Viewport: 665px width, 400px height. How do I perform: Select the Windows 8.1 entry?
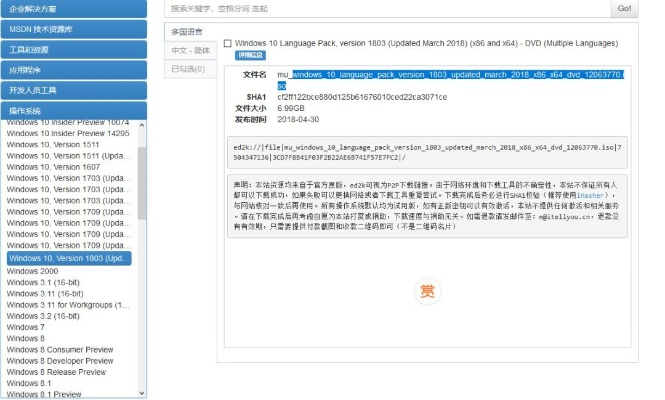click(28, 383)
